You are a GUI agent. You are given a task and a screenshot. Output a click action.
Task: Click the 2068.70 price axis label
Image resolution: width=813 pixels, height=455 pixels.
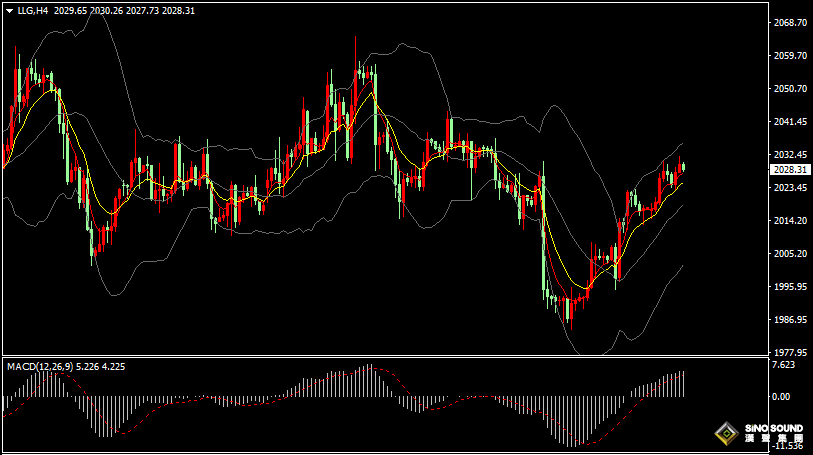click(790, 23)
